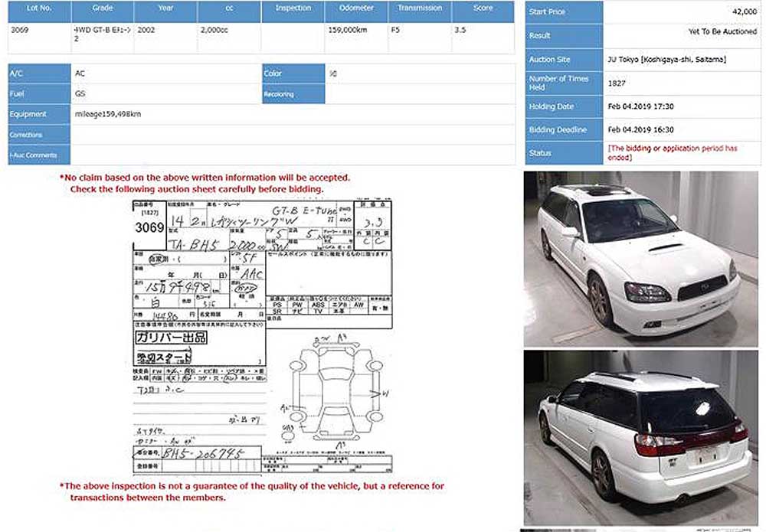Image resolution: width=766 pixels, height=532 pixels.
Task: Select the score value 3.5
Action: (x=460, y=30)
